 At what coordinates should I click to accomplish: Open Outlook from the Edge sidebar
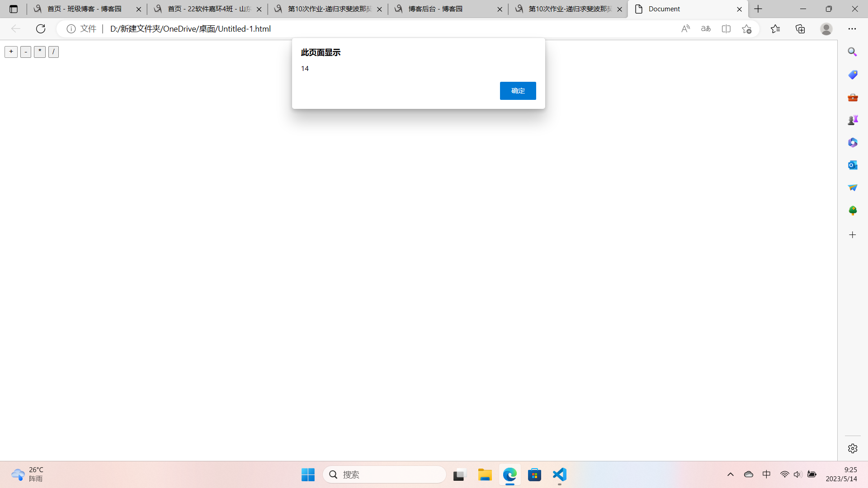coord(852,165)
